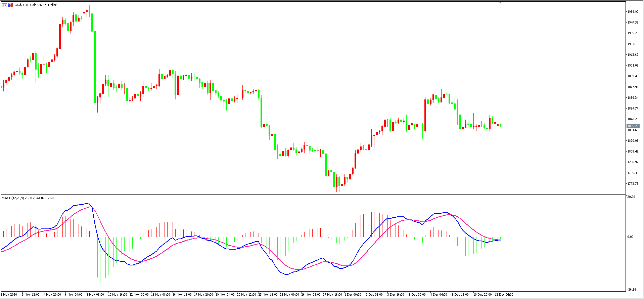644x299 pixels.
Task: Click the "8 Dec 04:00" time axis label
Action: [x=439, y=295]
